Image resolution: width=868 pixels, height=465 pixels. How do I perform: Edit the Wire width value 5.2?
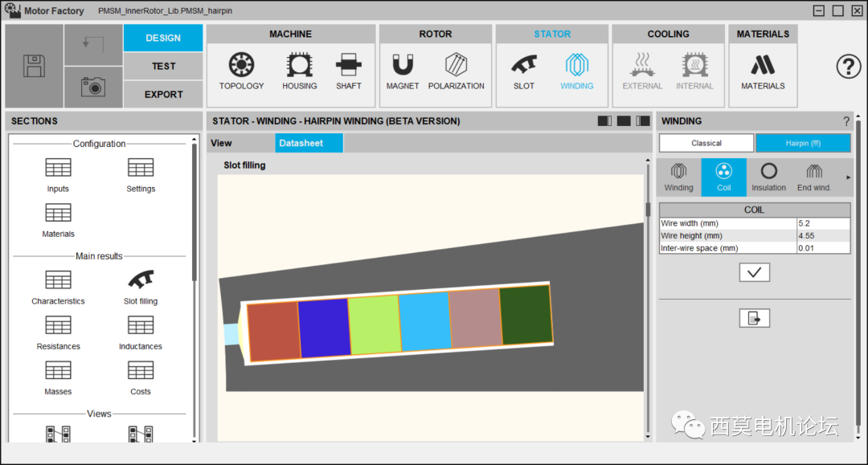click(823, 223)
